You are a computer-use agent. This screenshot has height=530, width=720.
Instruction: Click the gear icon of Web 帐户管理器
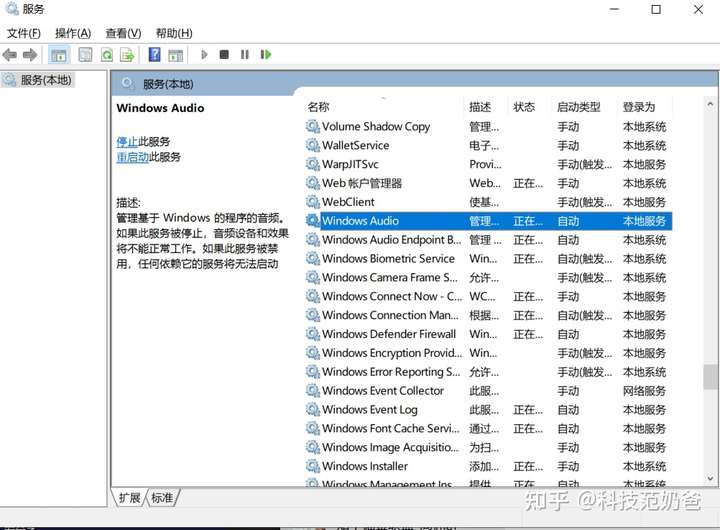[x=313, y=183]
